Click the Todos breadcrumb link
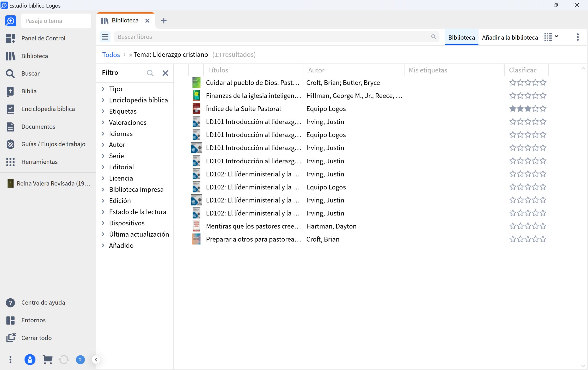This screenshot has height=370, width=588. [x=111, y=55]
